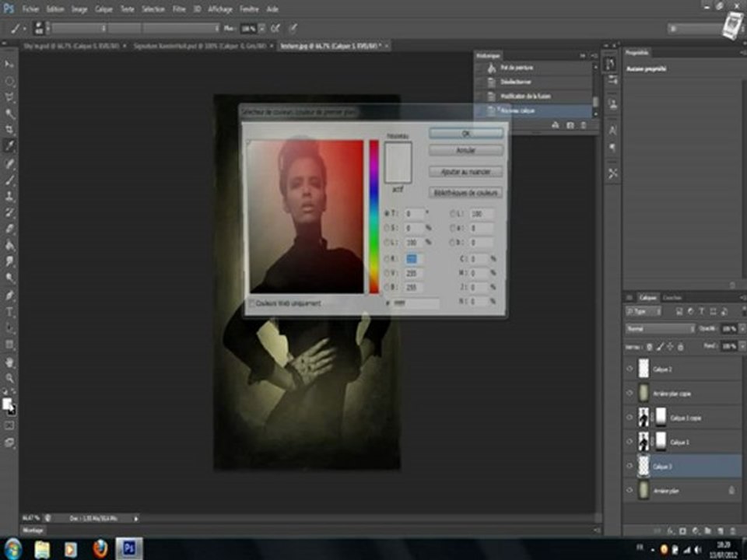Viewport: 747px width, 560px height.
Task: Enable Couleurs Web uniquement checkbox
Action: [252, 303]
